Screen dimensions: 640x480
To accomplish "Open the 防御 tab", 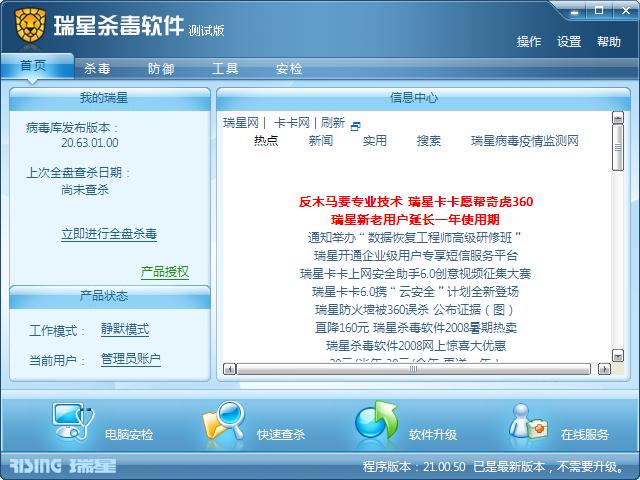I will [x=161, y=68].
